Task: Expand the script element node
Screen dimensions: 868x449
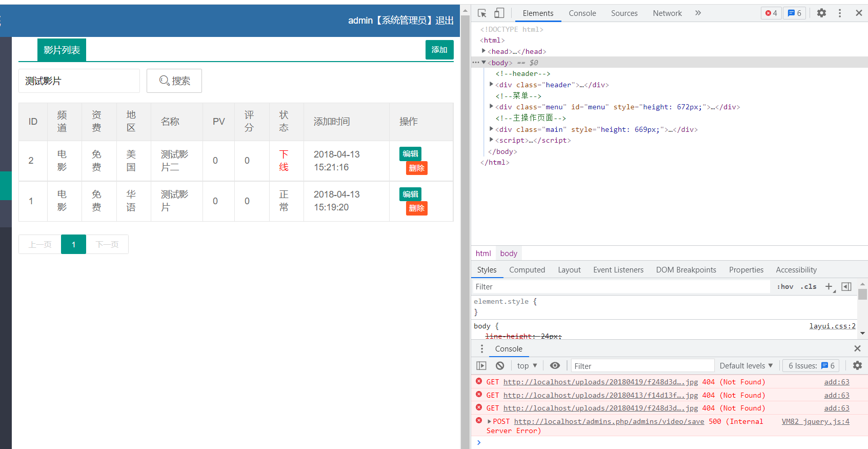Action: (x=491, y=140)
